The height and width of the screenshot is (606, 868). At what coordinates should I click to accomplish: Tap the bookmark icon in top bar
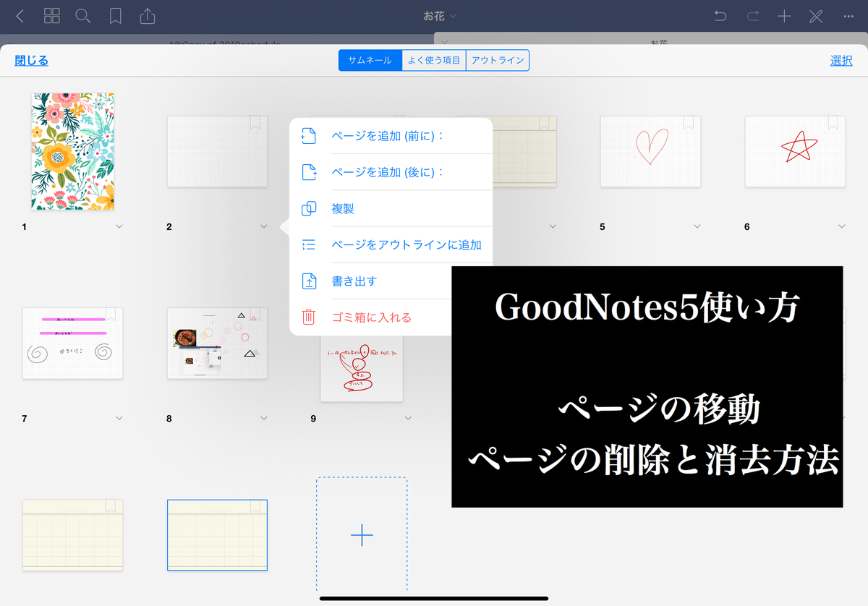[x=115, y=16]
